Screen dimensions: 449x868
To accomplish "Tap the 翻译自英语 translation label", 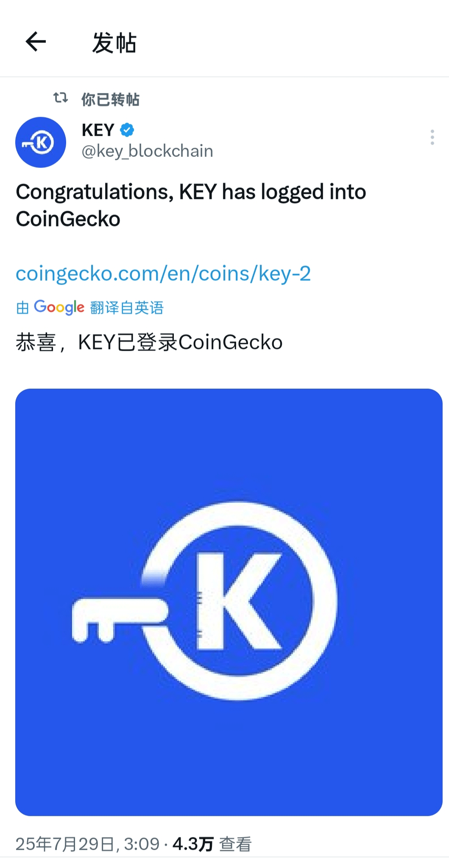I will 127,308.
